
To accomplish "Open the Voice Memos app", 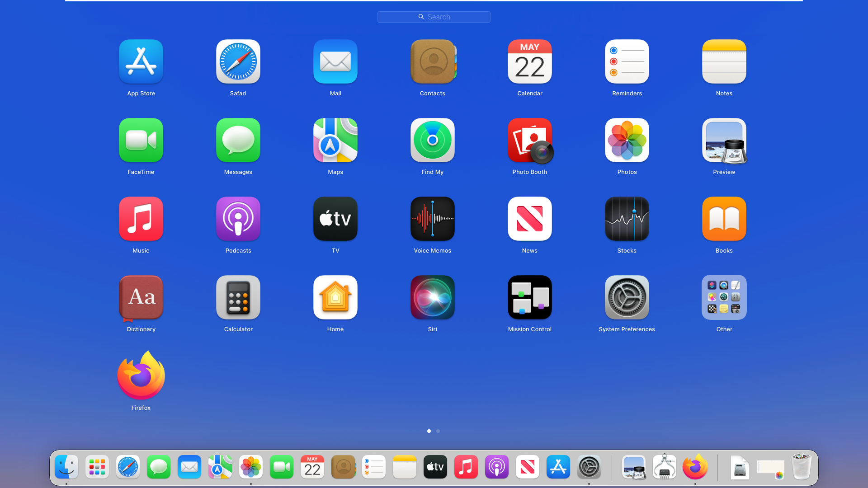I will [x=432, y=219].
